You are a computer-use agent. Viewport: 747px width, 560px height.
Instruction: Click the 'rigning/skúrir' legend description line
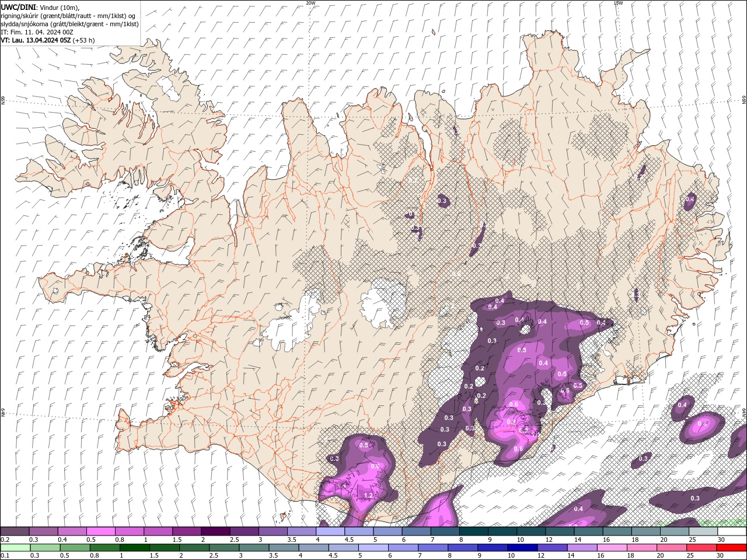tap(68, 16)
